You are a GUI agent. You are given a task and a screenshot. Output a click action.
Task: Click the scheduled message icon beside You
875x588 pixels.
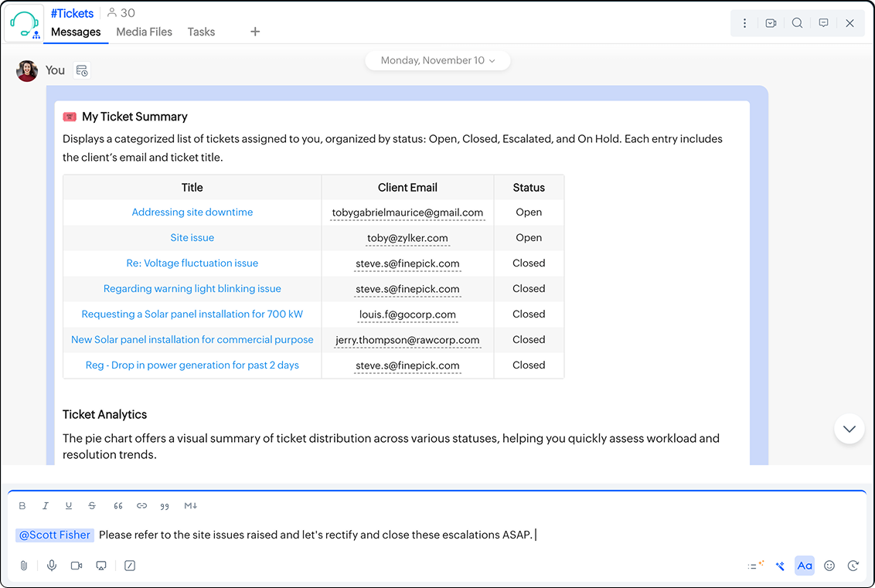tap(82, 70)
